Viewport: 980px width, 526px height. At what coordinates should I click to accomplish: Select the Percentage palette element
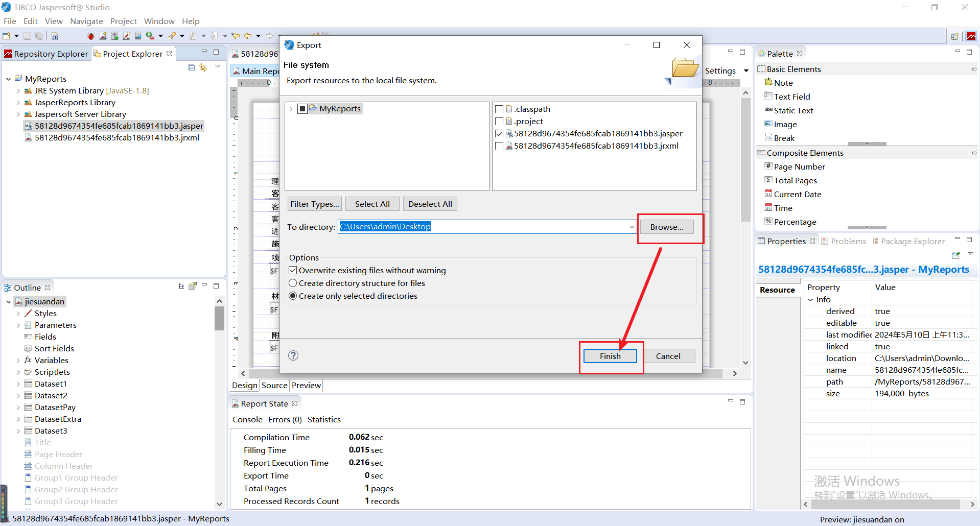point(790,222)
